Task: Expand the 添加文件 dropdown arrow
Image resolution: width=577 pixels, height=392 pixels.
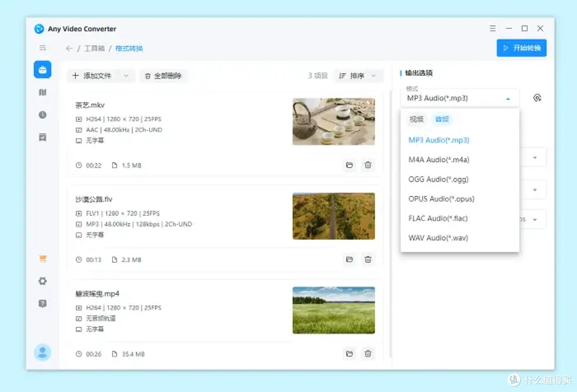Action: (126, 76)
